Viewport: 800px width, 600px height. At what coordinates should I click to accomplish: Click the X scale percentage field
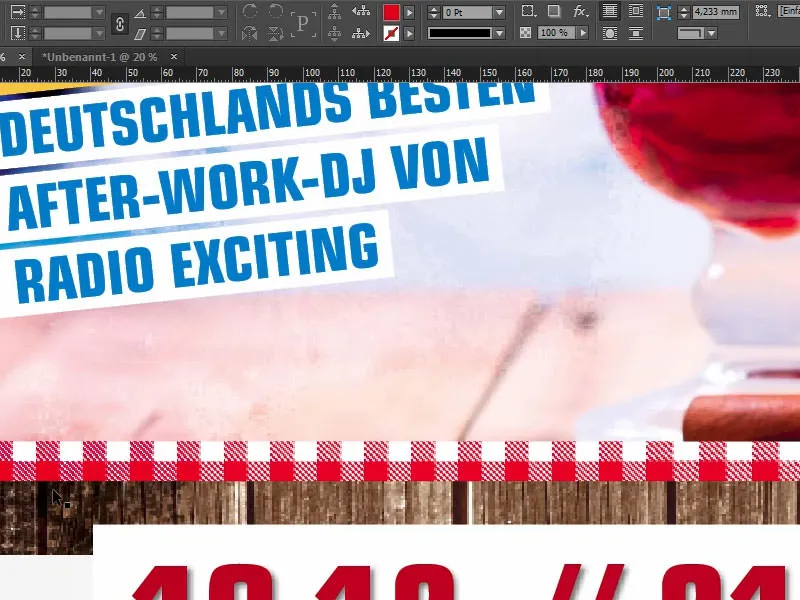coord(67,12)
